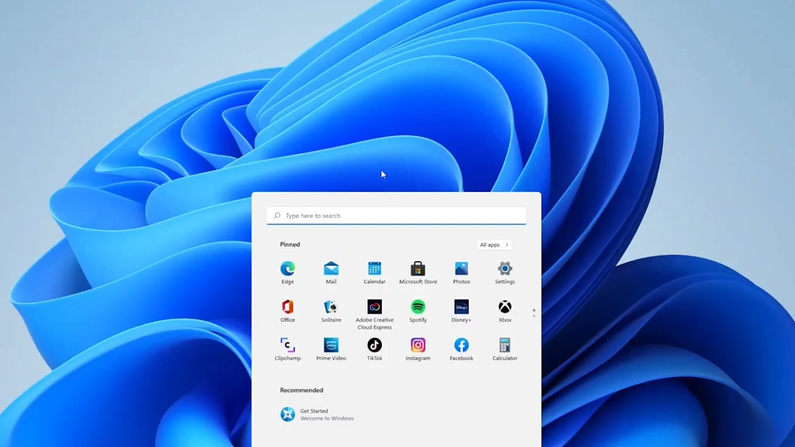This screenshot has width=795, height=447.
Task: Open the Calculator app
Action: pyautogui.click(x=505, y=346)
